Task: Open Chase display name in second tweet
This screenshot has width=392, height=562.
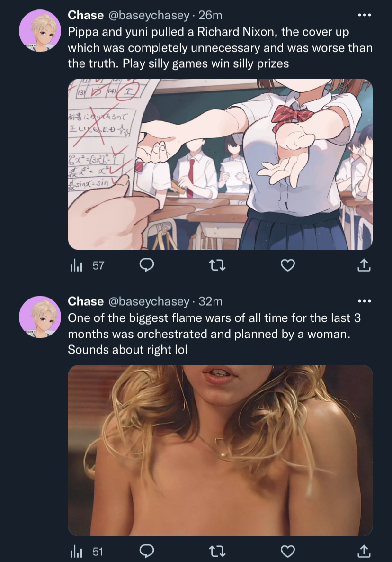Action: pos(86,301)
